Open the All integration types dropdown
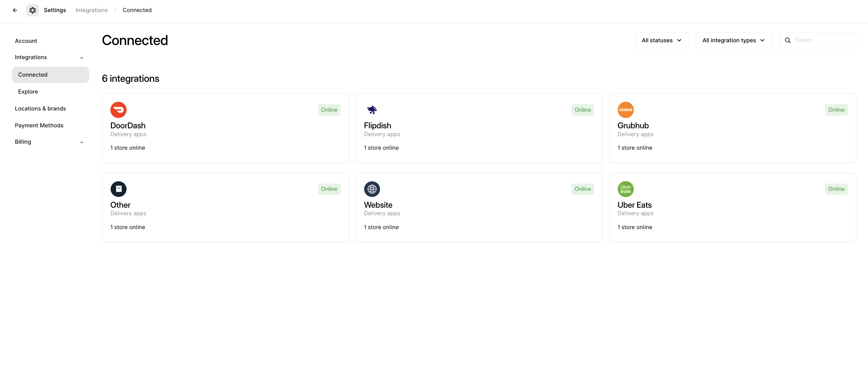Viewport: 868px width, 384px height. [x=734, y=40]
